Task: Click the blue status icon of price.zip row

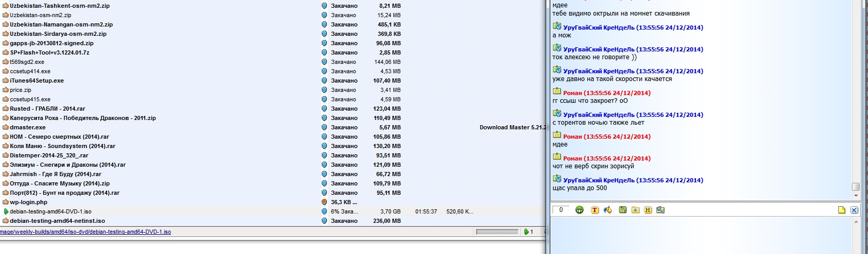Action: click(x=324, y=90)
